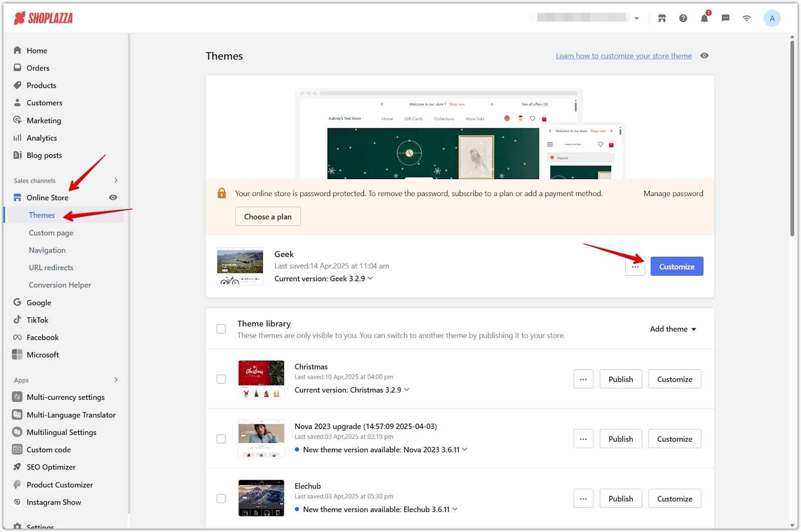Image resolution: width=801 pixels, height=532 pixels.
Task: Click the Elechub theme thumbnail
Action: pyautogui.click(x=261, y=498)
